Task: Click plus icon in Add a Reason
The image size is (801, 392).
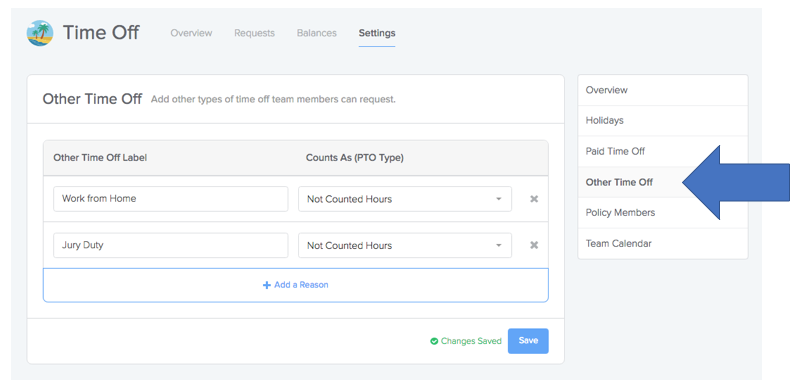Action: (267, 285)
